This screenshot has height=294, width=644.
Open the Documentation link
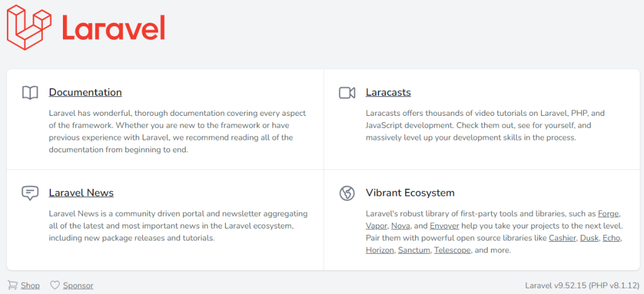85,93
